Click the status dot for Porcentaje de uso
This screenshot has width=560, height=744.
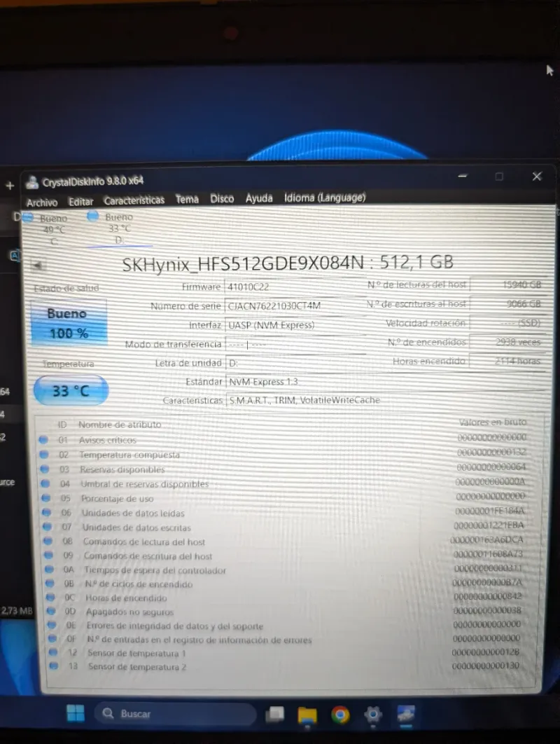pos(46,498)
